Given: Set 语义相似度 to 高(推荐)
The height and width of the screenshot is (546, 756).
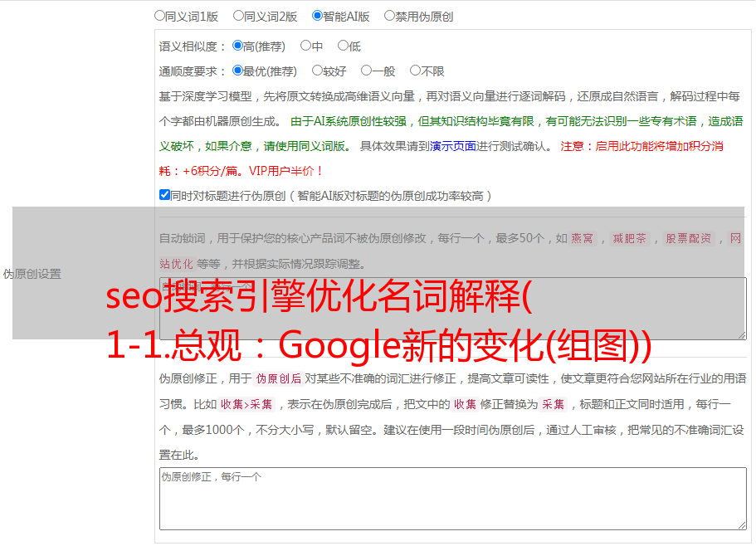Looking at the screenshot, I should point(237,46).
